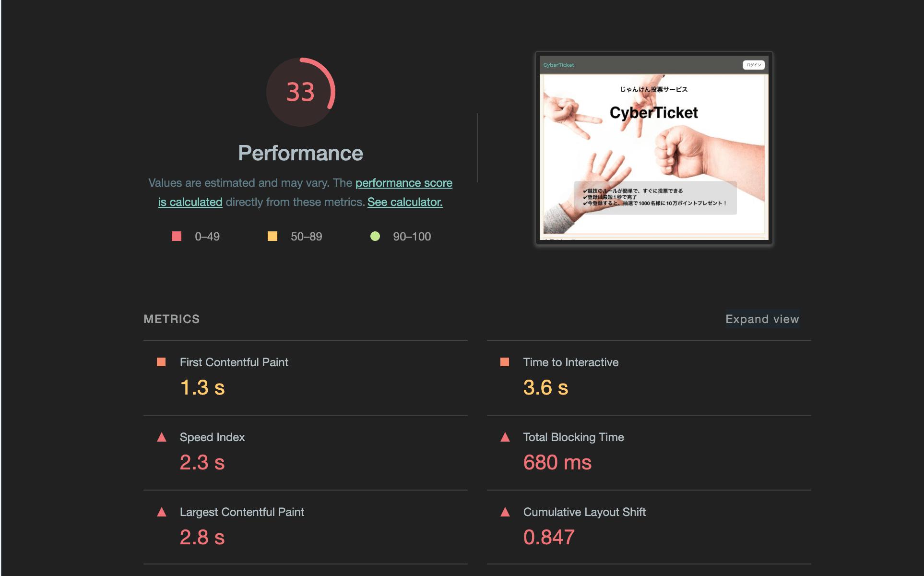Click the yellow square 50–89 legend icon

point(272,236)
